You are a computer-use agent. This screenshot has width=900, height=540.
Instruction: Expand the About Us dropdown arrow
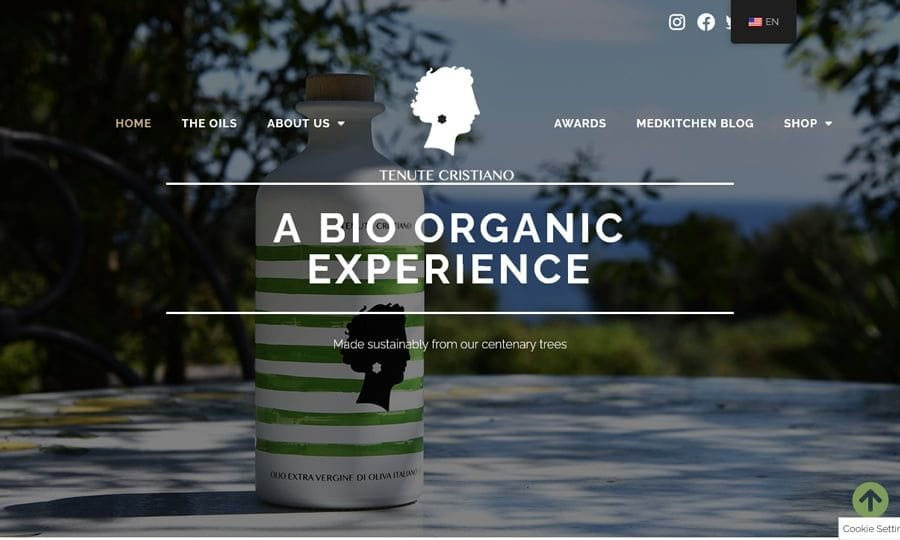coord(341,123)
